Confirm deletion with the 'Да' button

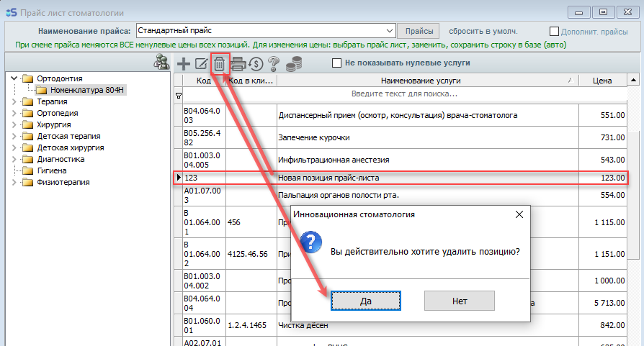point(365,300)
